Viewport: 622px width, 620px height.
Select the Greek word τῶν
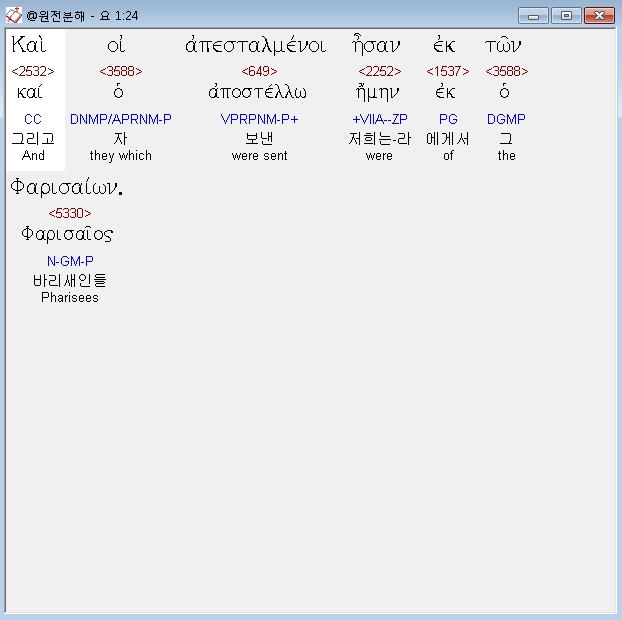point(503,45)
